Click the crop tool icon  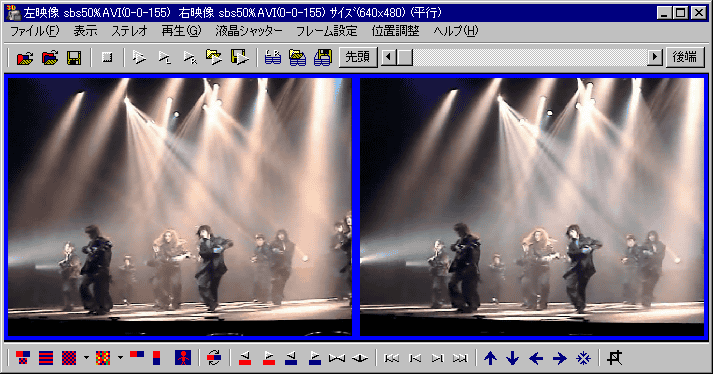[614, 358]
